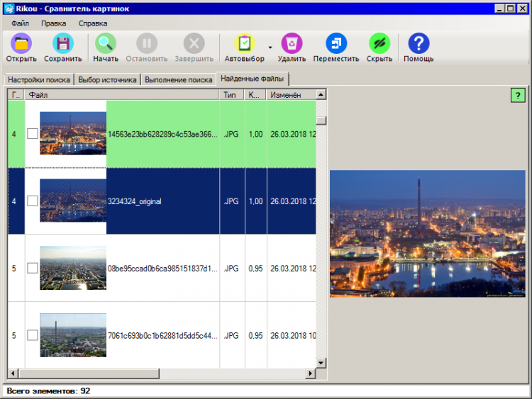Maximize the Rikou window
Screen dimensions: 532x399
(510, 9)
